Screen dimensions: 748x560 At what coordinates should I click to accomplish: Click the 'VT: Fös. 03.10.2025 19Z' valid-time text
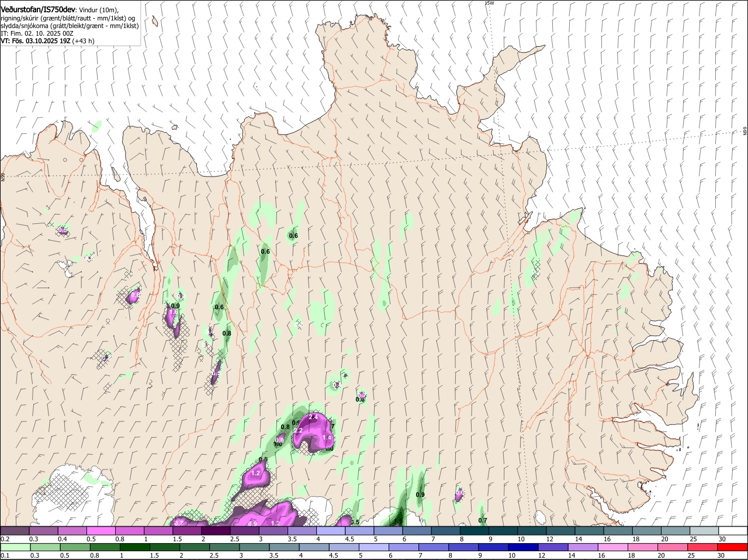tap(36, 41)
